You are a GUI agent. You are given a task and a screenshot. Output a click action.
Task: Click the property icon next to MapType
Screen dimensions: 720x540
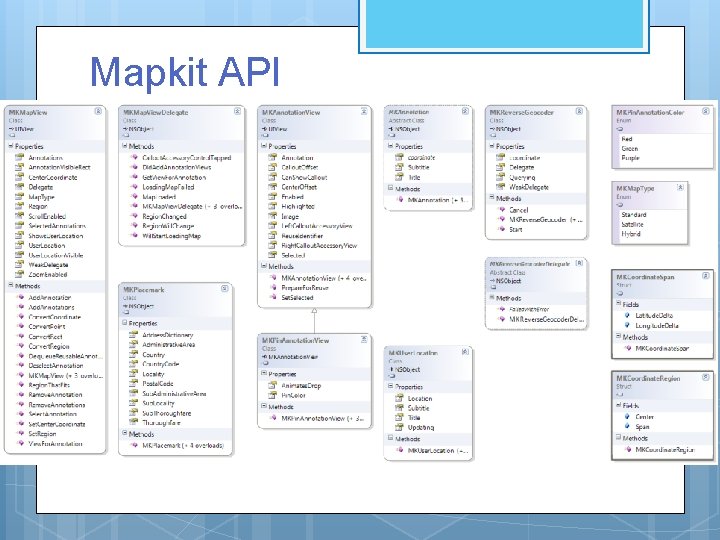(x=19, y=197)
